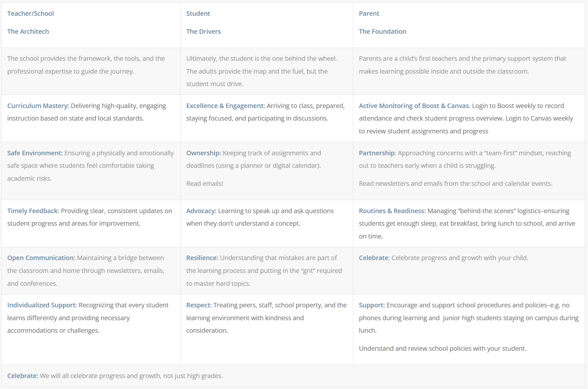Click the Partnership label
Viewport: 588px width, 389px height.
377,153
